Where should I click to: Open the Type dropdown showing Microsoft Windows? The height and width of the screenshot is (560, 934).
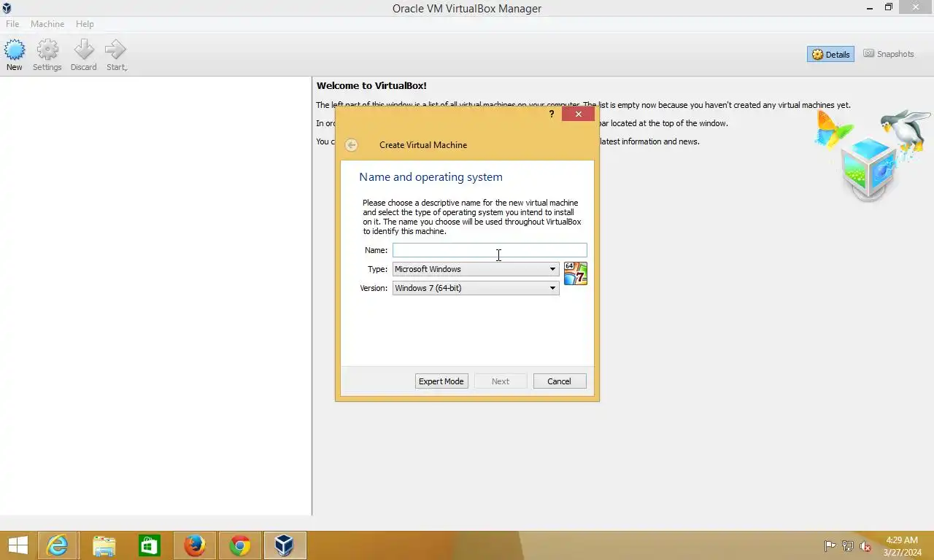click(476, 269)
